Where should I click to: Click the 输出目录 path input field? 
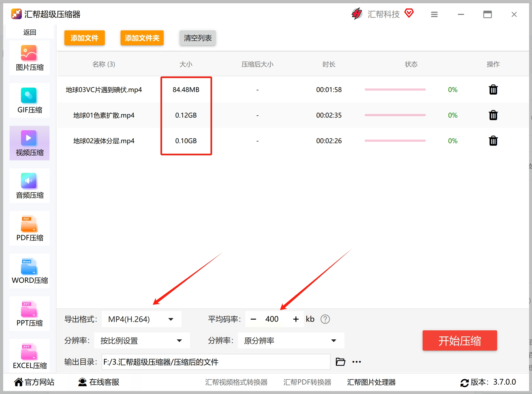click(x=216, y=362)
